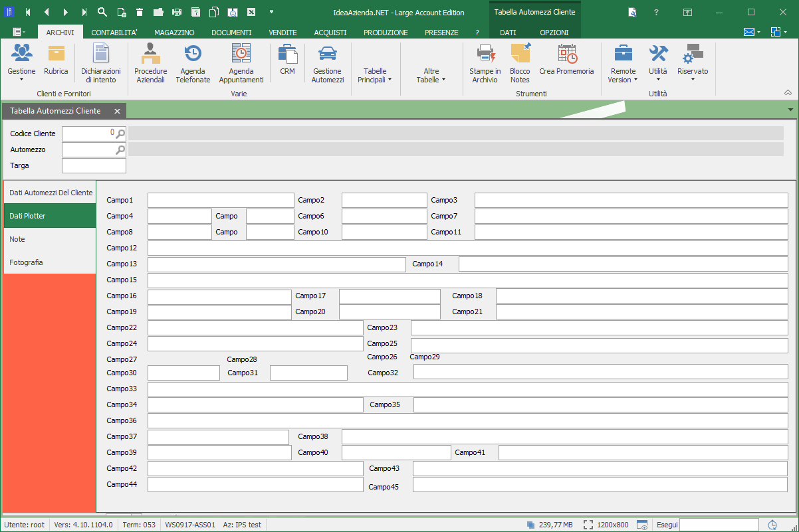Open the DOCUMENTI ribbon tab
This screenshot has height=532, width=799.
[231, 32]
